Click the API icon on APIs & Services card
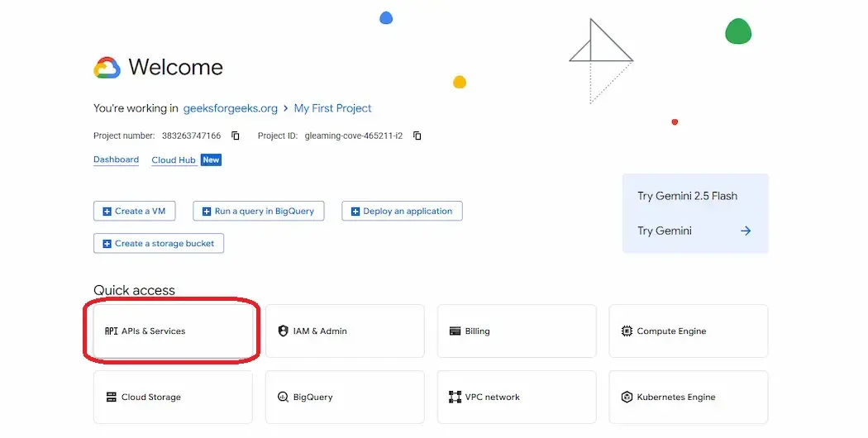 pos(112,331)
